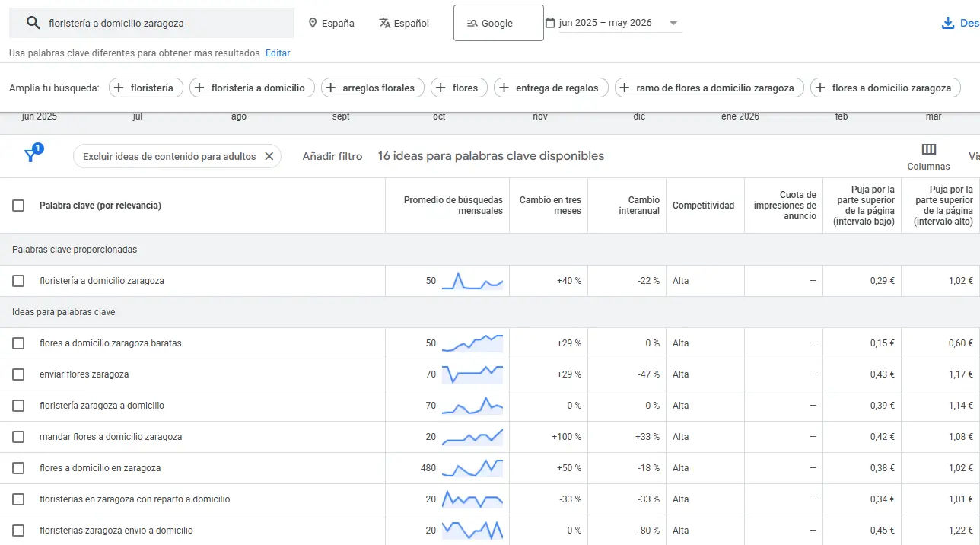
Task: Check 'flores a domicilio en zaragoza' row
Action: (x=18, y=468)
